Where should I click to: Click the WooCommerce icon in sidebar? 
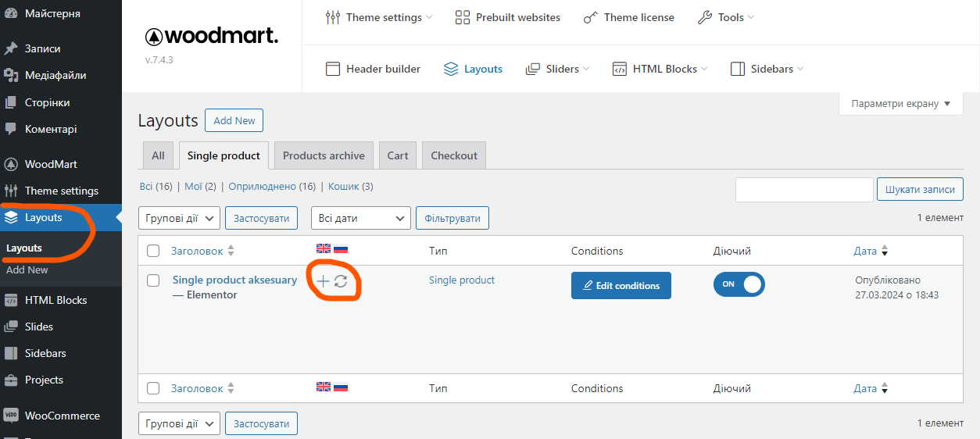coord(11,416)
